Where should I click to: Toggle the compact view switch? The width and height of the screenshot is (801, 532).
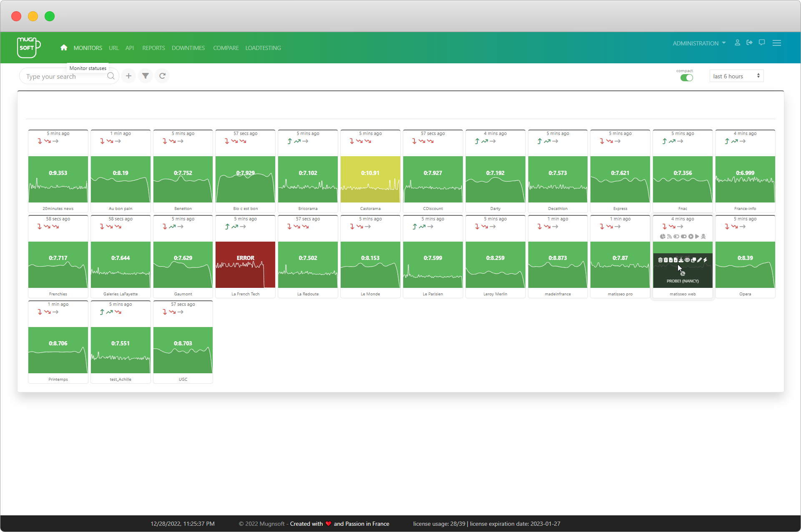687,78
